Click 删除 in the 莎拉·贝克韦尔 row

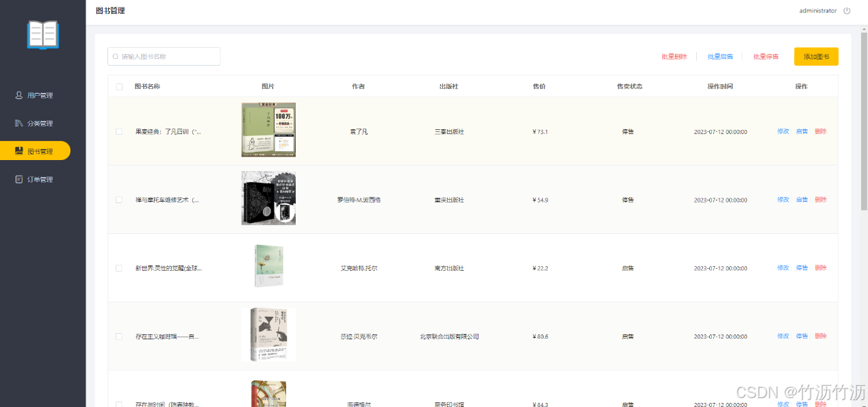[x=820, y=337]
